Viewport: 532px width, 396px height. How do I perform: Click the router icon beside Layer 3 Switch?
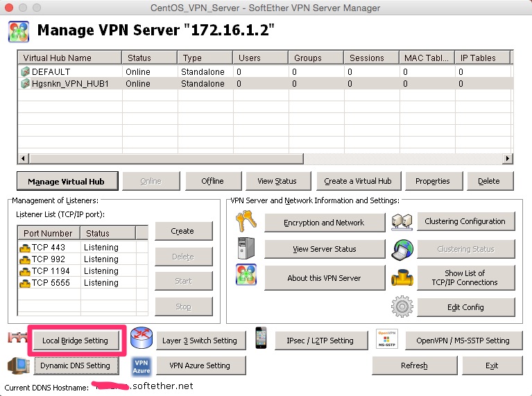point(141,338)
